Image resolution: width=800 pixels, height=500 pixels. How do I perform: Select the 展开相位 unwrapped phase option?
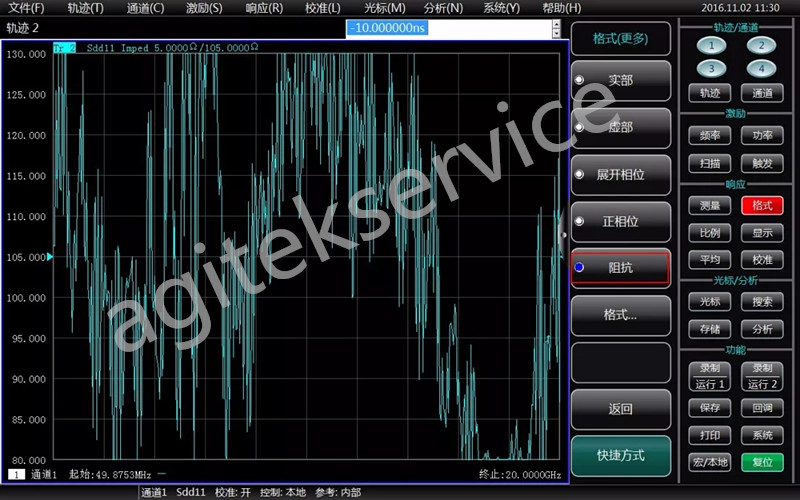point(620,174)
